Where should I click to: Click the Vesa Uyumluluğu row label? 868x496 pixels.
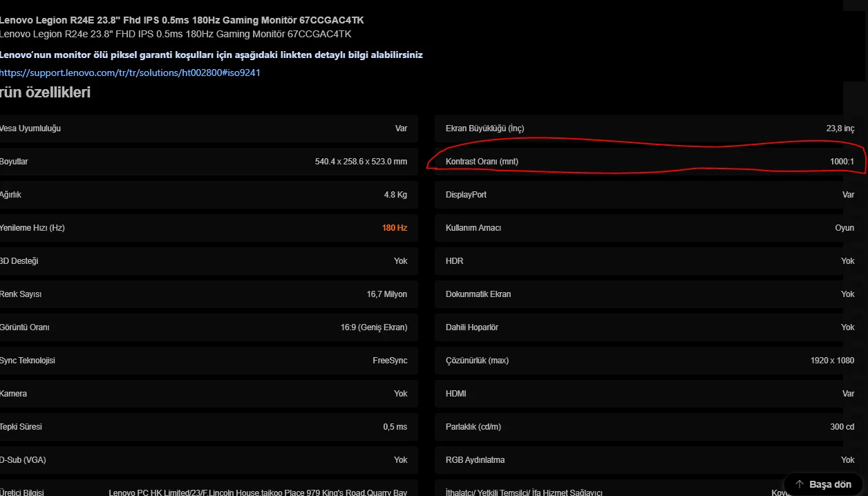pyautogui.click(x=30, y=128)
